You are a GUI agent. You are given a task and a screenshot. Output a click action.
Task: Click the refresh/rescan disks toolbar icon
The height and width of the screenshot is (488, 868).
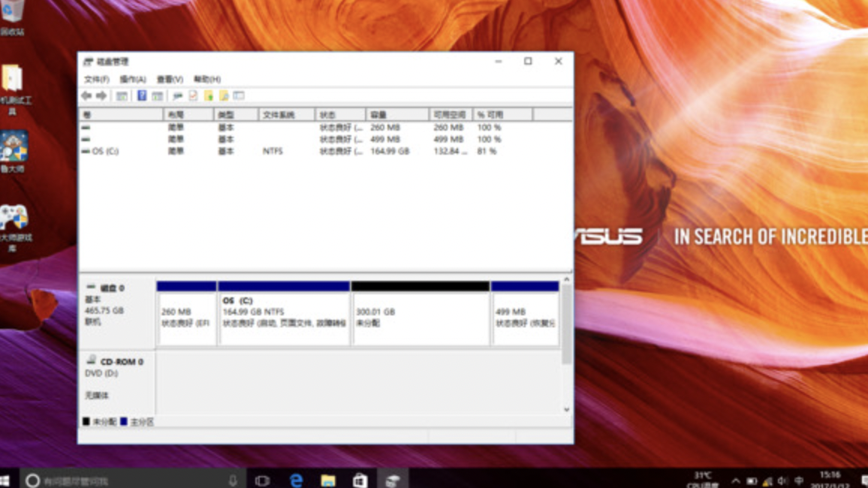point(178,95)
